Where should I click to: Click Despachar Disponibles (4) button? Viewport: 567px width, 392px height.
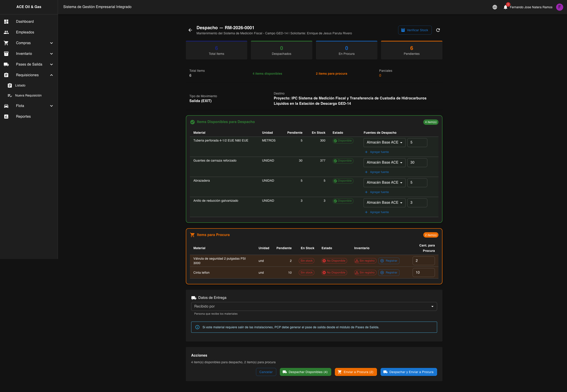[305, 372]
